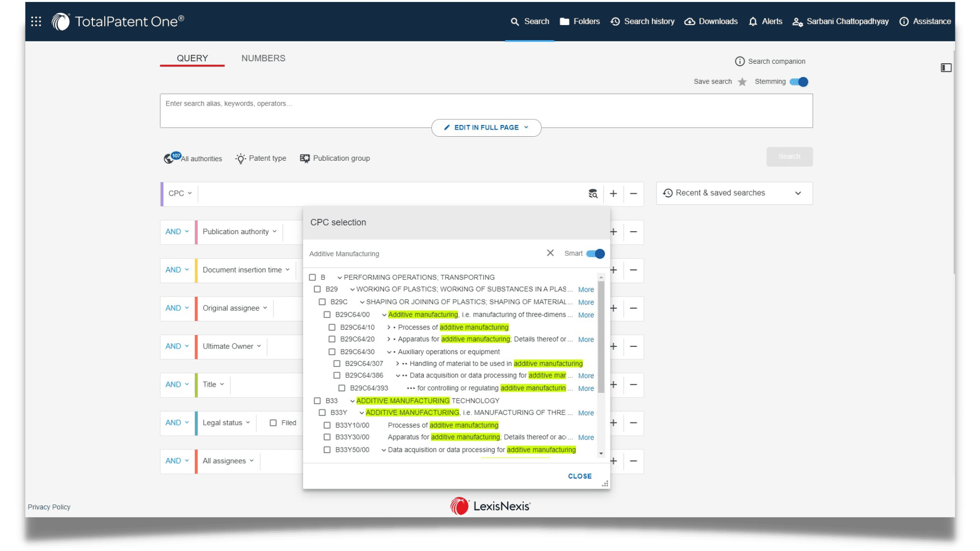Collapse the B29C64/30 Auxiliary operations node

coord(389,352)
